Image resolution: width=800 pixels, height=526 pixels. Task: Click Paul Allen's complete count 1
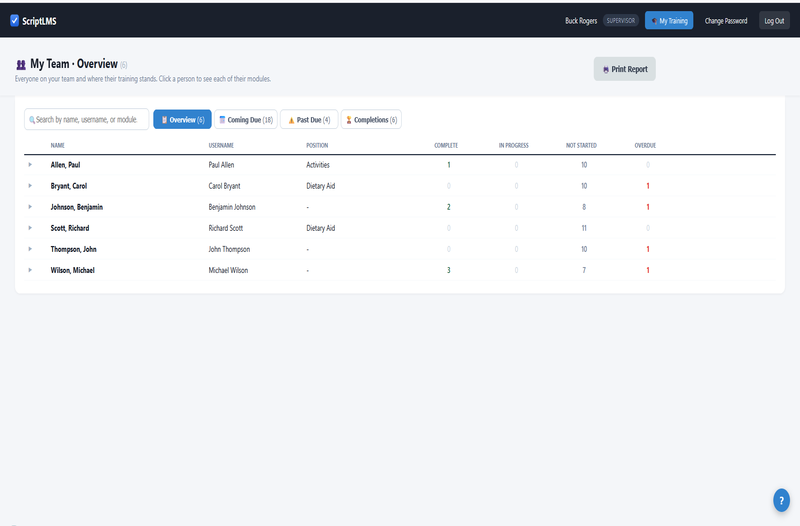449,165
